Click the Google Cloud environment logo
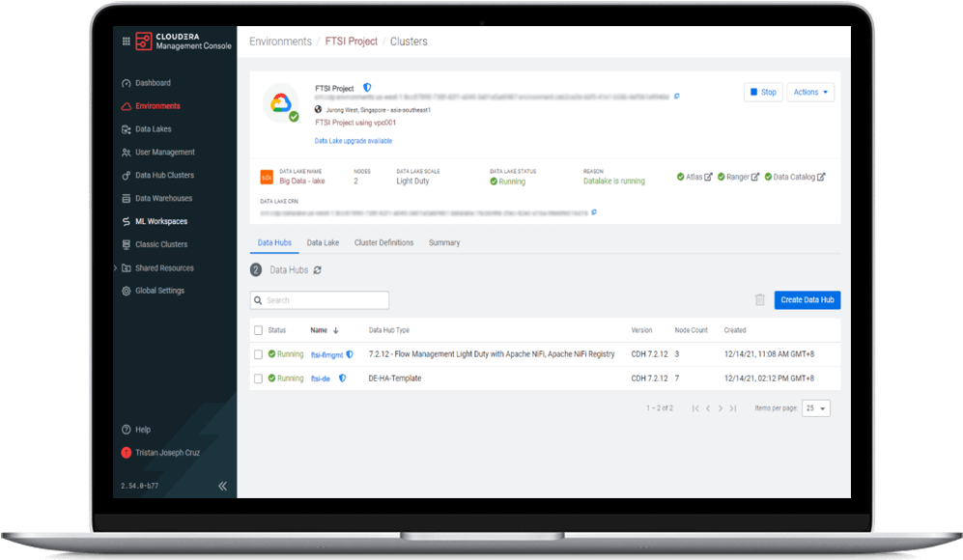The image size is (963, 560). pos(281,102)
